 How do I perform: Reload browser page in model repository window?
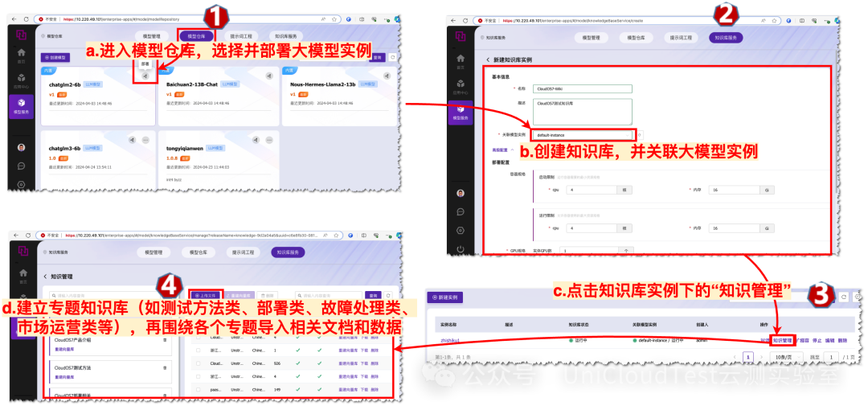[27, 19]
